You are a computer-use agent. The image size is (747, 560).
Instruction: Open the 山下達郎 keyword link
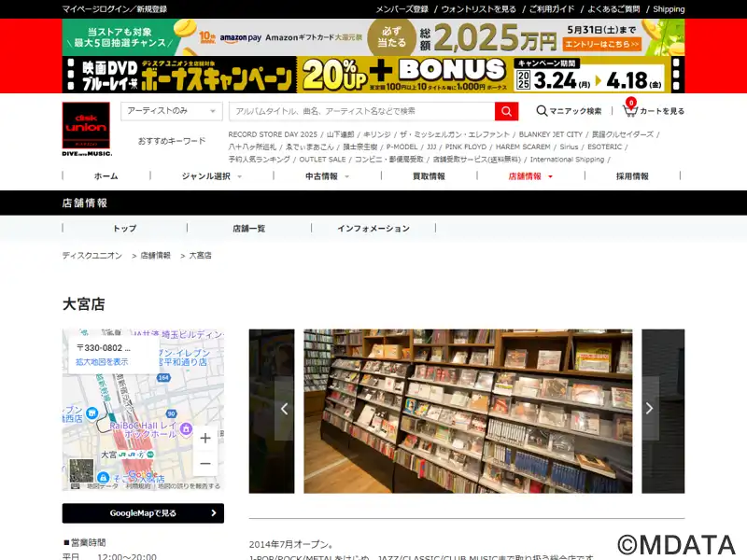[340, 134]
